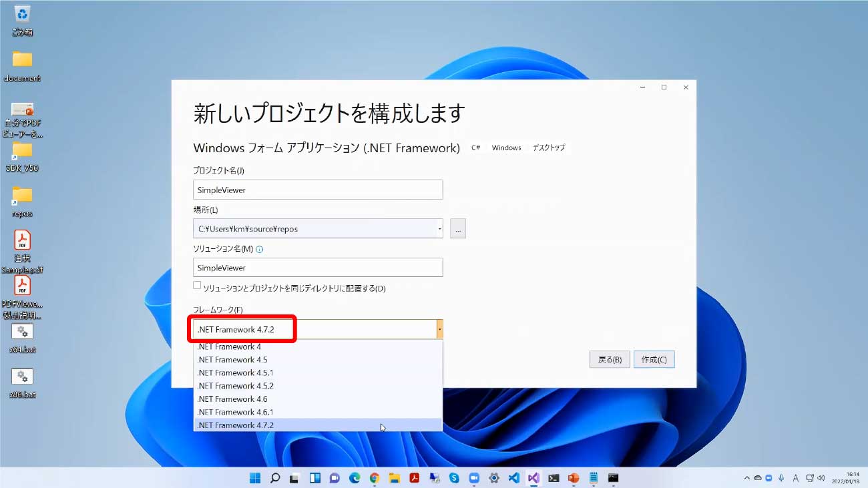Open Visual Studio Code from the taskbar
This screenshot has width=868, height=488.
tap(513, 478)
